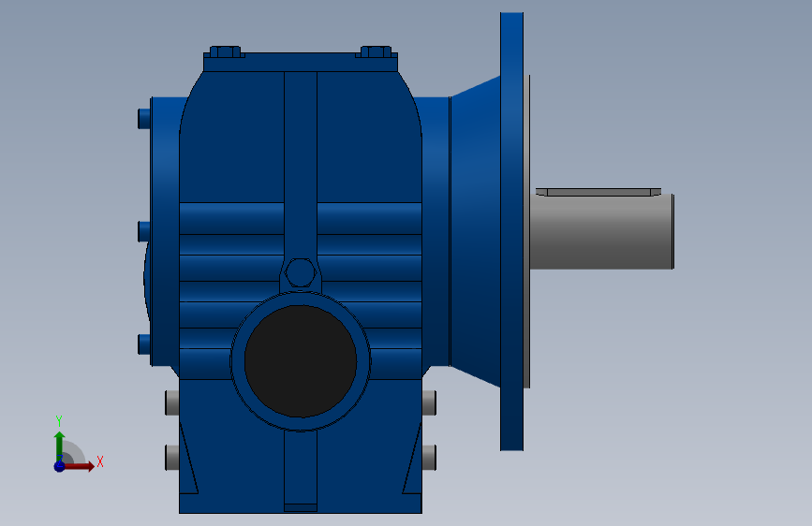Click the red X axis arrow of the triad
This screenshot has height=526, width=812.
(79, 466)
